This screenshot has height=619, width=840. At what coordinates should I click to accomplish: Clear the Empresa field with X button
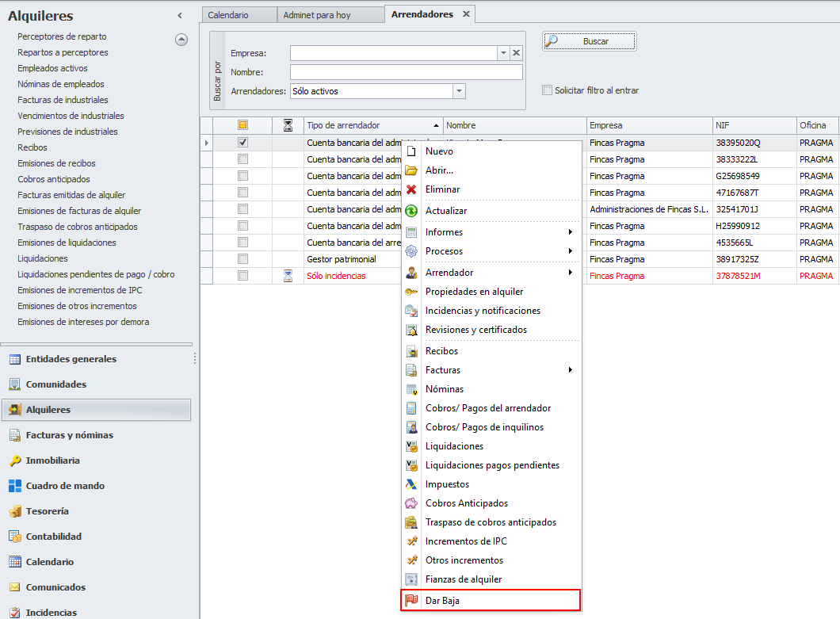click(516, 52)
